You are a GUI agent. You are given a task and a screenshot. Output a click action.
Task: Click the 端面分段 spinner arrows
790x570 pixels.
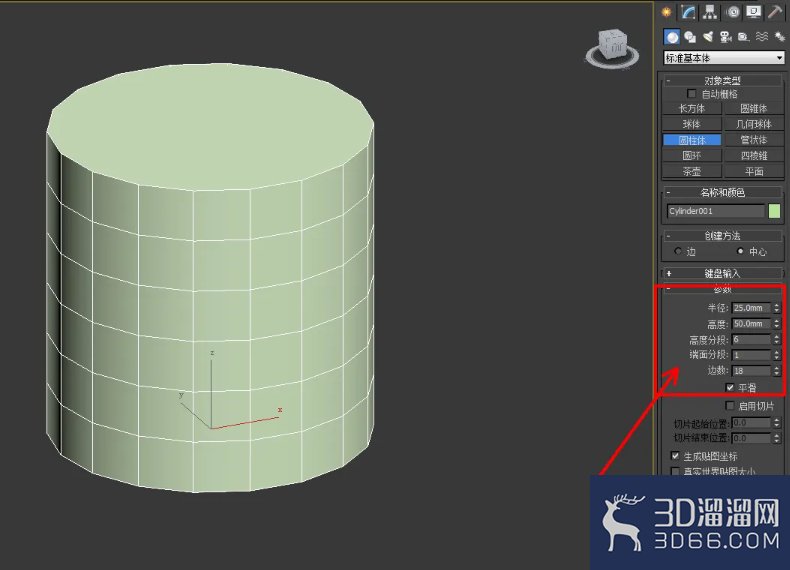(x=777, y=355)
